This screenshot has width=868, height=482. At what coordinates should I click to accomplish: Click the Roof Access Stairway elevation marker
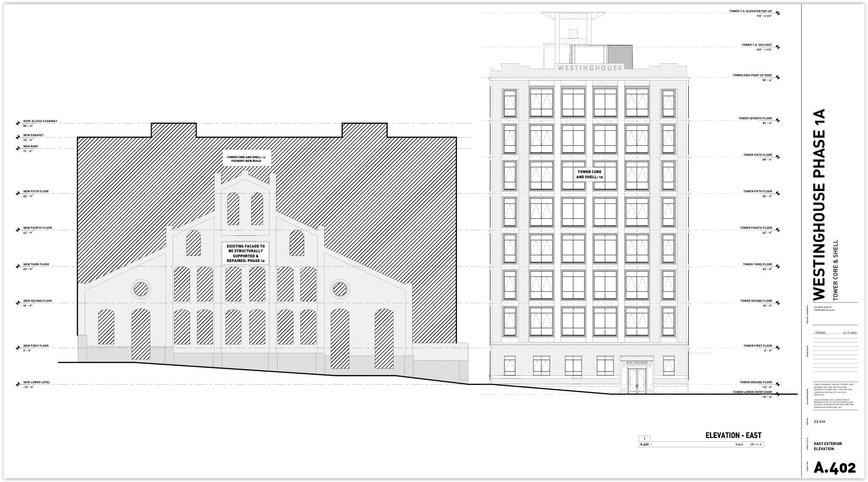18,124
